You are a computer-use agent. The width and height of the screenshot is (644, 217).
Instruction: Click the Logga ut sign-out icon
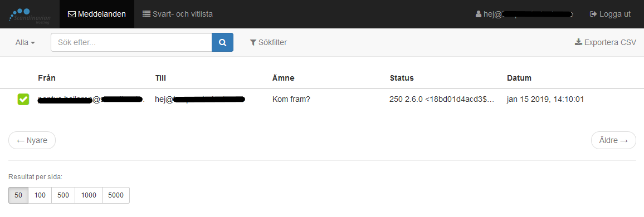(593, 14)
